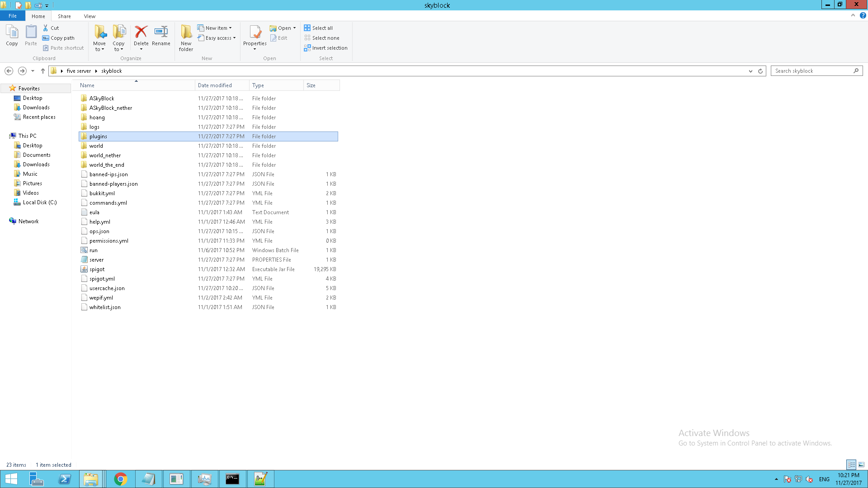Open the File menu
868x488 pixels.
pos(13,16)
